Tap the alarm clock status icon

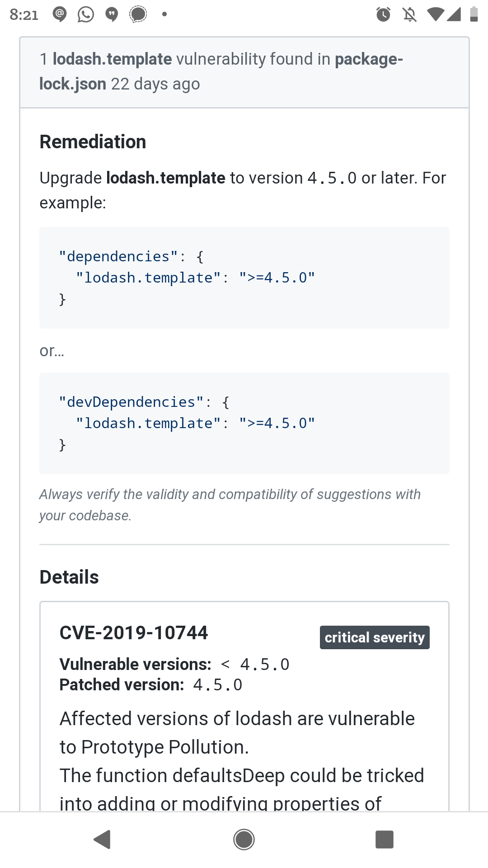[x=383, y=14]
